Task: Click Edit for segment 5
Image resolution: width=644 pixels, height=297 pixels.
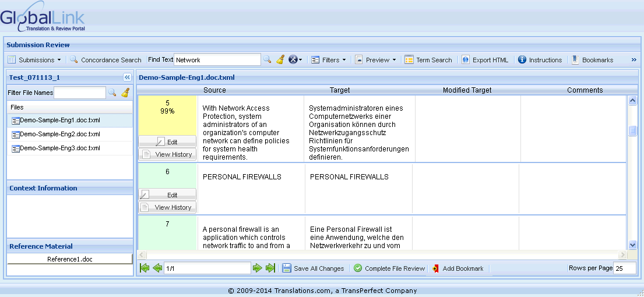Action: point(167,142)
